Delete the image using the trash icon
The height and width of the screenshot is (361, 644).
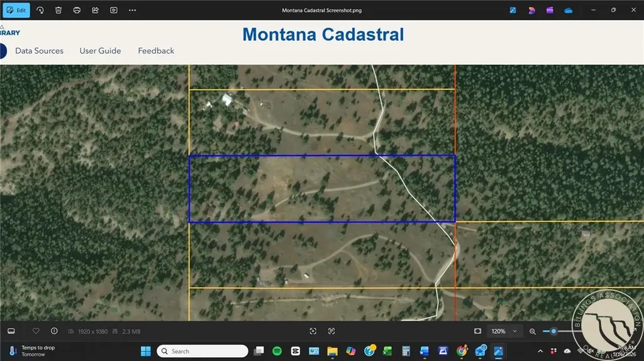tap(58, 10)
